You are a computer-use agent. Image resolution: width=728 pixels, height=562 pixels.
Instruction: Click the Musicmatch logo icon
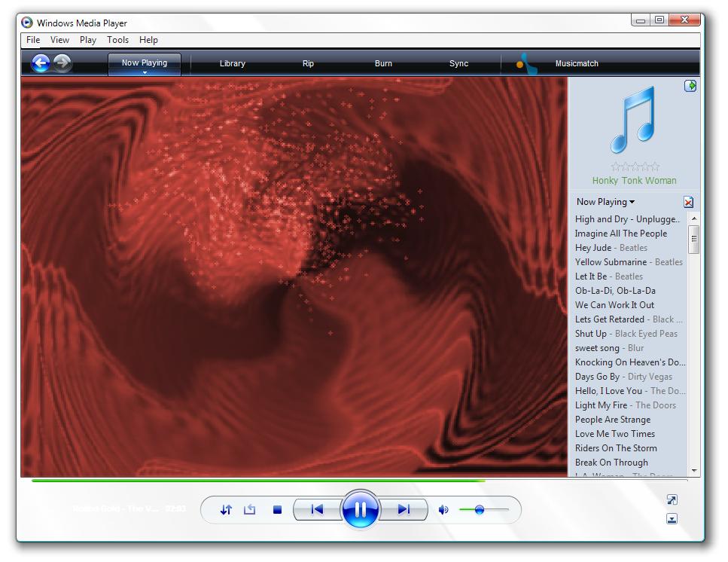tap(526, 63)
